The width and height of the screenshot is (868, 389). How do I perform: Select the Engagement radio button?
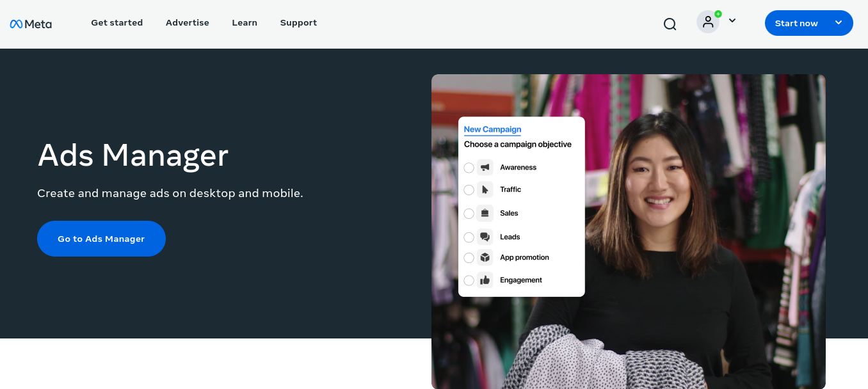[469, 280]
